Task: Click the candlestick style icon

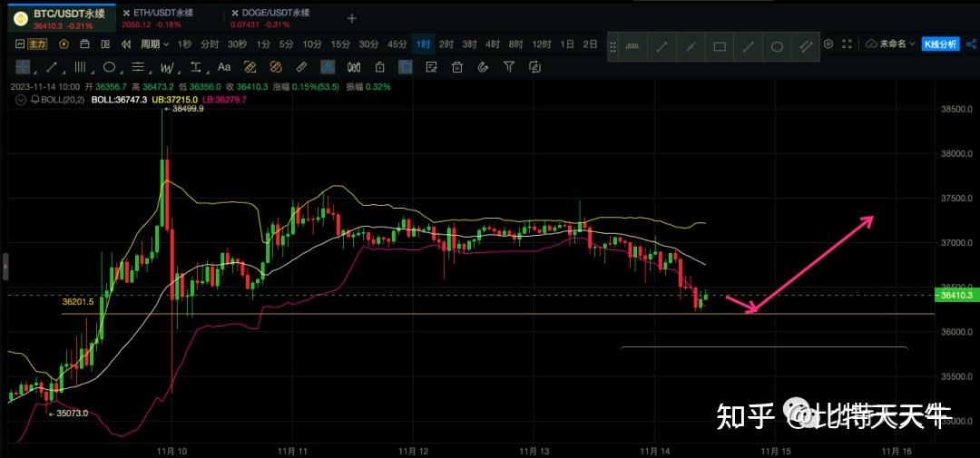Action: (x=355, y=66)
